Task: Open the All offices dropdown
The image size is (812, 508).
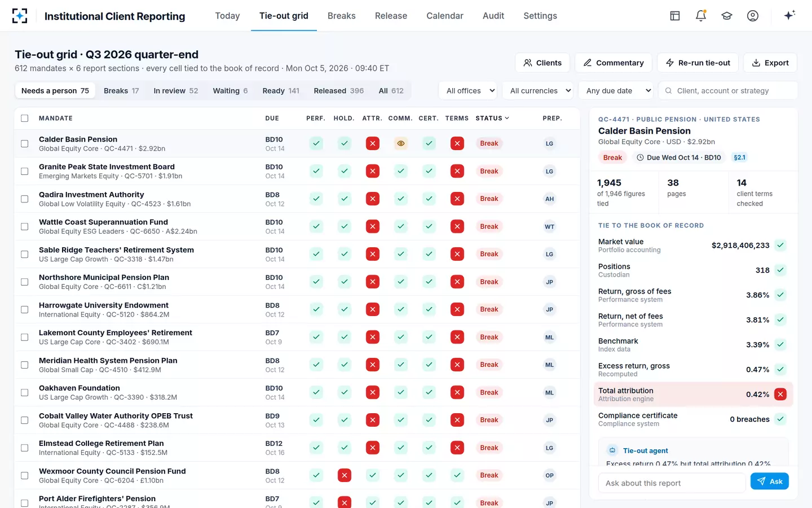Action: click(x=468, y=91)
